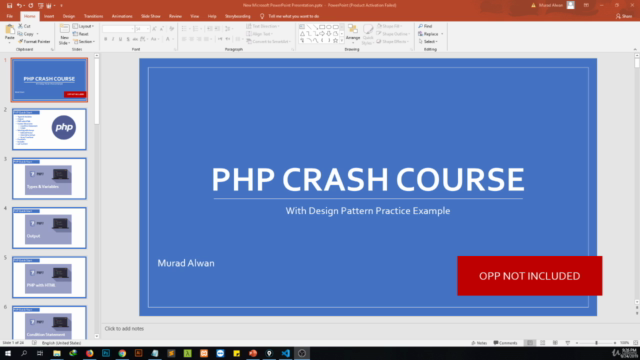
Task: Open Text Direction dropdown
Action: 263,26
